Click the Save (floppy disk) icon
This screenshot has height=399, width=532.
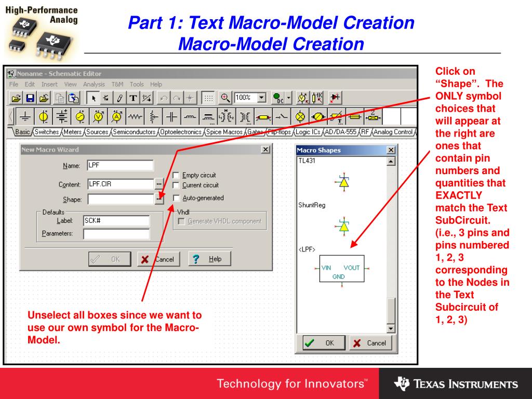[30, 98]
